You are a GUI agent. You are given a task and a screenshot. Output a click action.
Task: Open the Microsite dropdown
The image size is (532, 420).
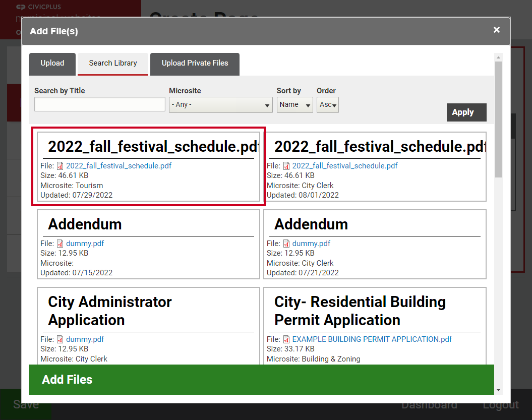coord(220,105)
